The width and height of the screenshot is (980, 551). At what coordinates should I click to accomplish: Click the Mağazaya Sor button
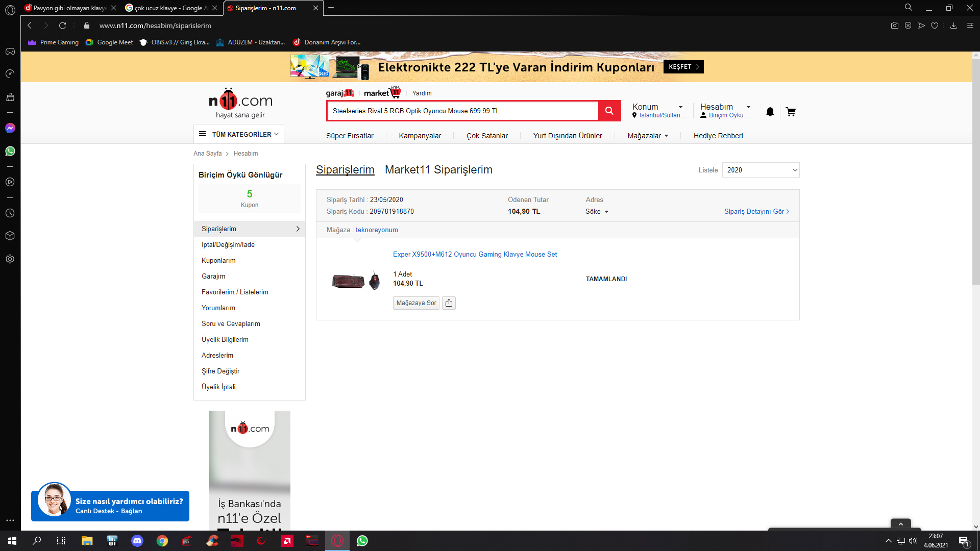416,303
